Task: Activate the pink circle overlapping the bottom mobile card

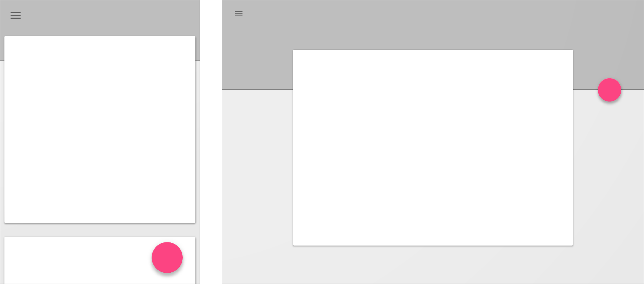Action: [167, 257]
